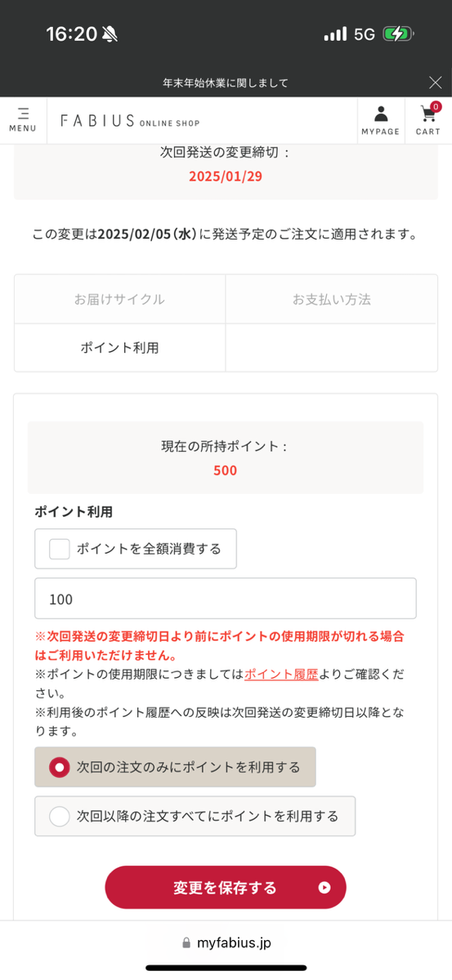Image resolution: width=452 pixels, height=980 pixels.
Task: Dismiss the year-end holiday notice banner
Action: (435, 82)
